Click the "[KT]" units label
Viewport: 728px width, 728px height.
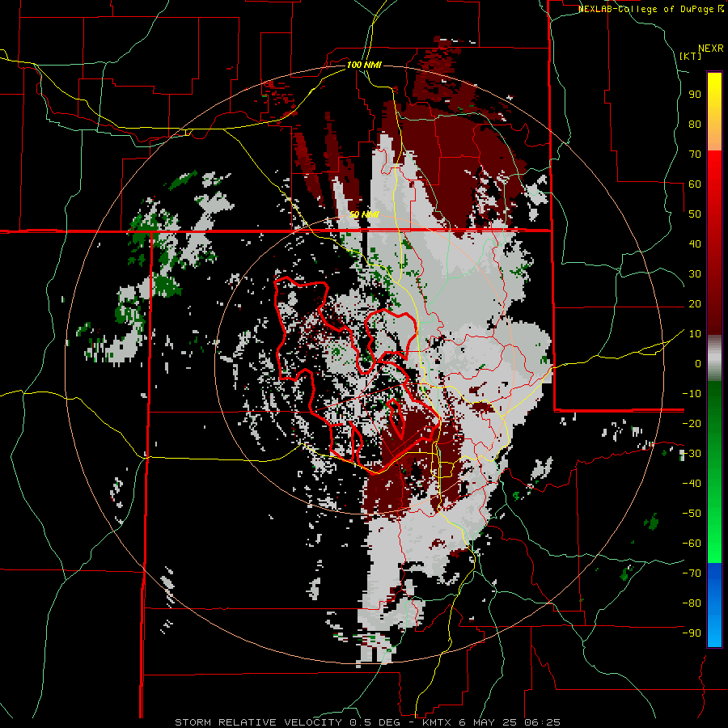[x=691, y=56]
